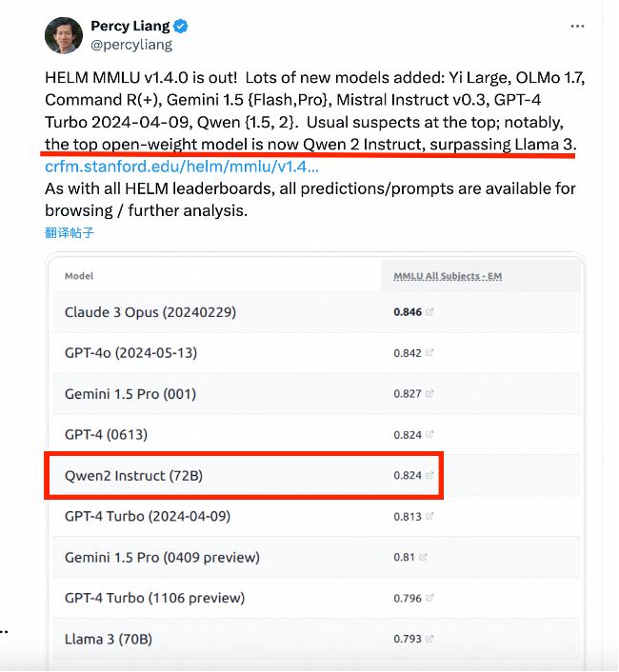This screenshot has height=672, width=619.
Task: Sort by MMLU All Subjects - EM header
Action: pos(448,276)
